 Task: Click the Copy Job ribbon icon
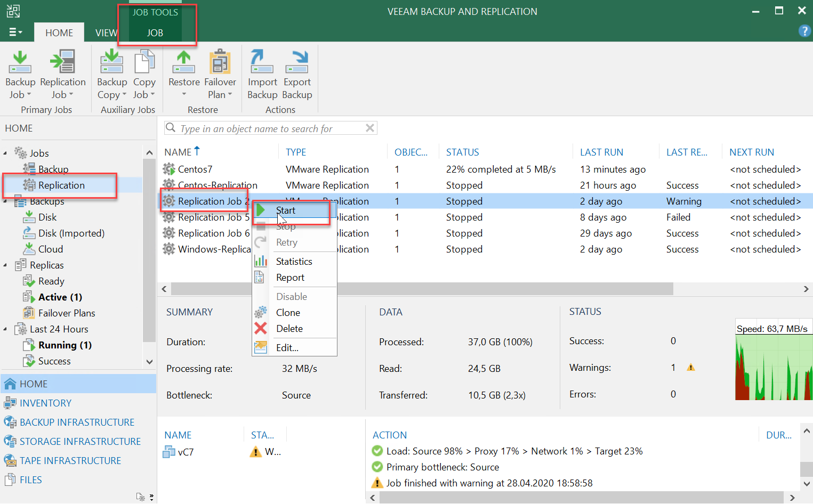tap(144, 62)
